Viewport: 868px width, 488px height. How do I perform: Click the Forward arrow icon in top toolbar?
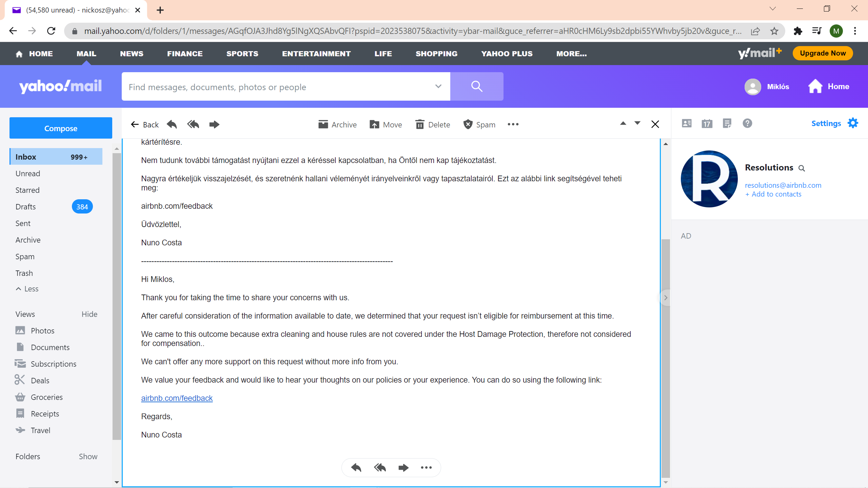[x=214, y=124]
